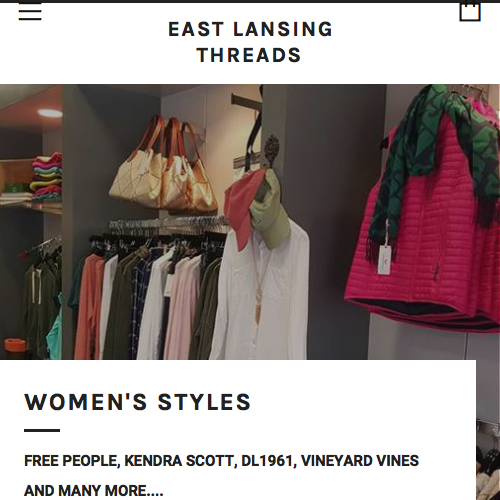Select the Free People, Kendra Scott brand text
This screenshot has height=500, width=500.
pos(221,461)
